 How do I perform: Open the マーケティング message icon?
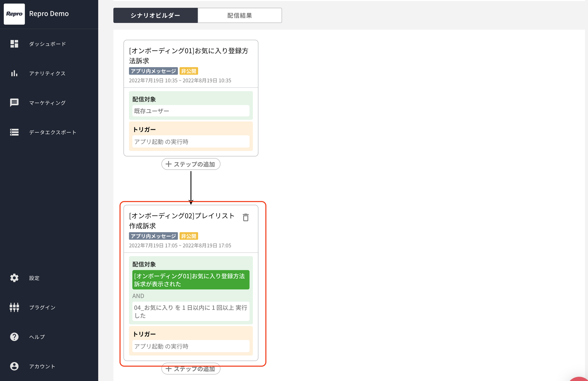[x=14, y=103]
